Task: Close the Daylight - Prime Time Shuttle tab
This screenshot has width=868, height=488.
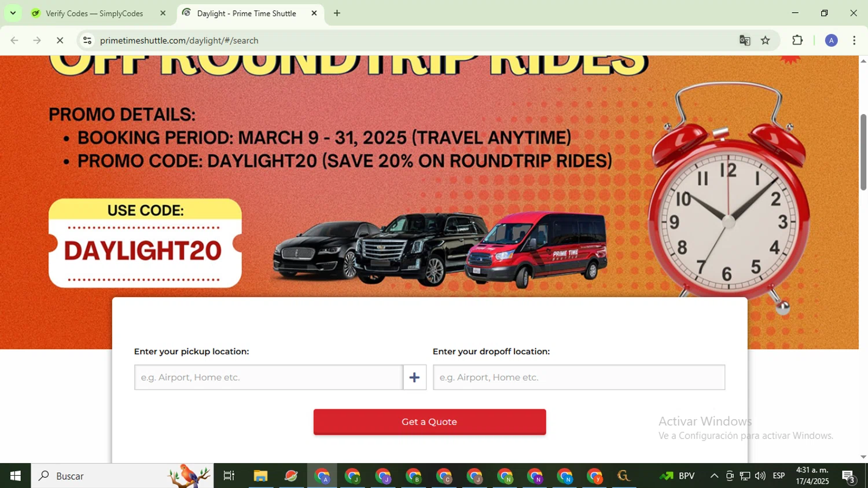Action: [x=314, y=13]
